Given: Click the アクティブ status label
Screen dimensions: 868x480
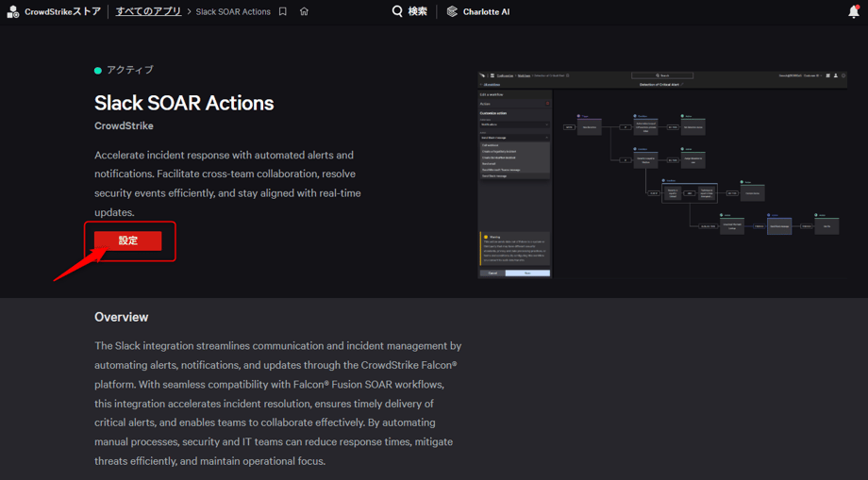Looking at the screenshot, I should coord(130,70).
